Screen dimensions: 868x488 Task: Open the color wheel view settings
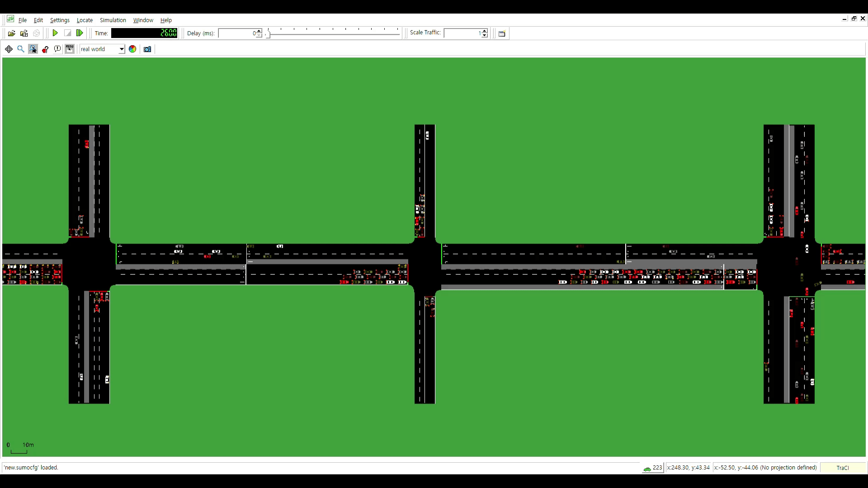tap(132, 49)
